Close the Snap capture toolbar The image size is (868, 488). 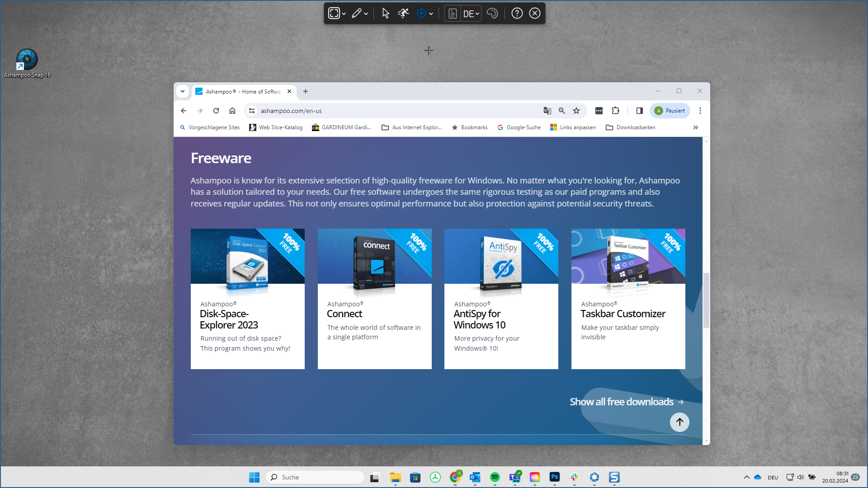(535, 13)
